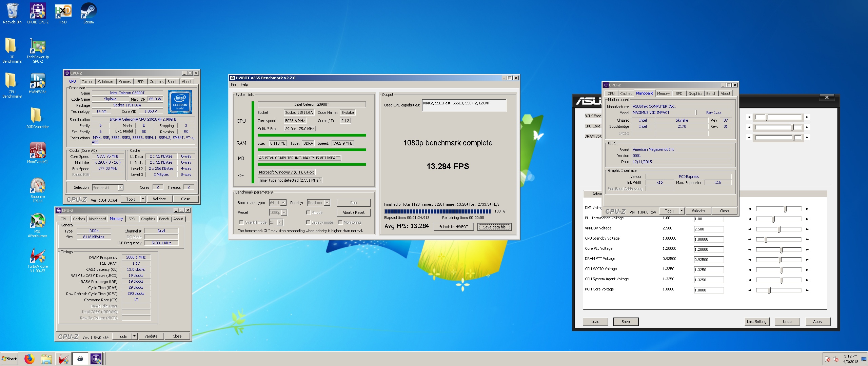The width and height of the screenshot is (868, 366).
Task: Toggle the Legacy mode checkbox
Action: point(308,222)
